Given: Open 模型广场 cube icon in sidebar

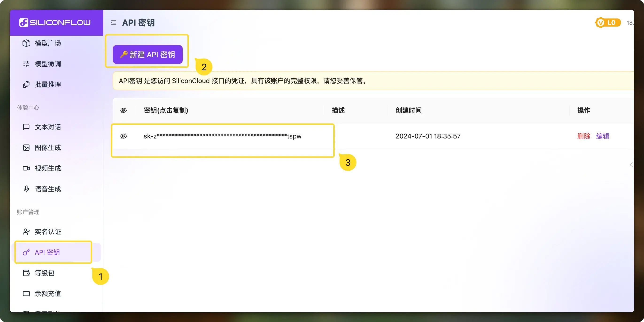Looking at the screenshot, I should click(x=26, y=43).
